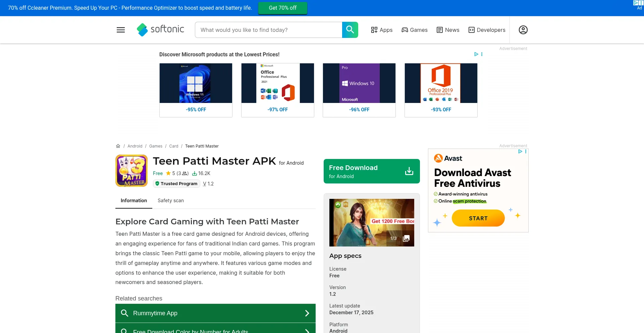The width and height of the screenshot is (644, 333).
Task: Select the Information tab
Action: point(133,200)
